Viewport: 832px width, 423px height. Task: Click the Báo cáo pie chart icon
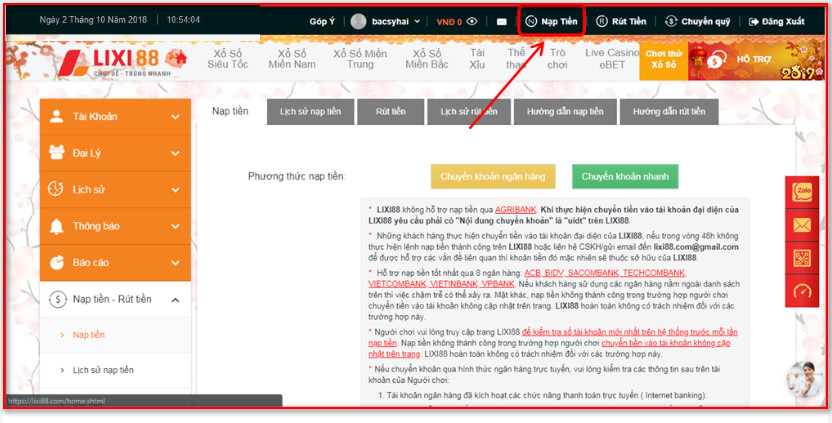pos(57,262)
